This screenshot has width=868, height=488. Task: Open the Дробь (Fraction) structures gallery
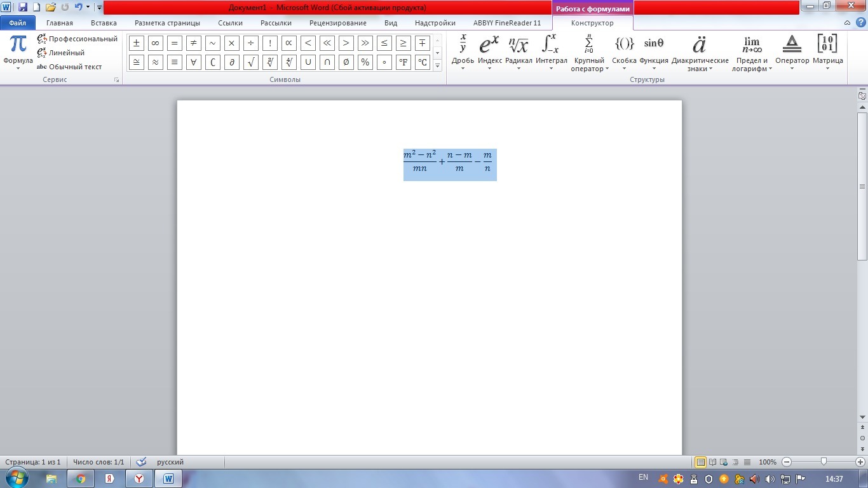(463, 52)
